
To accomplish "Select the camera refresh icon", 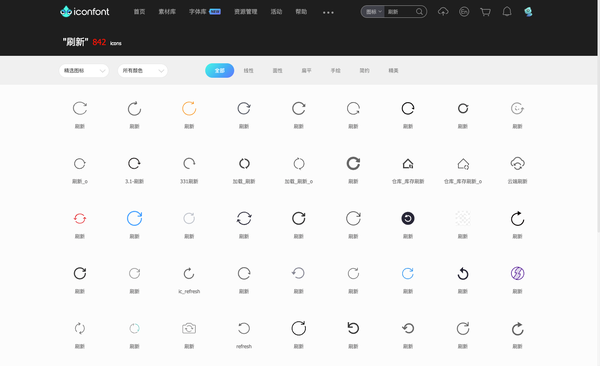I will 189,328.
